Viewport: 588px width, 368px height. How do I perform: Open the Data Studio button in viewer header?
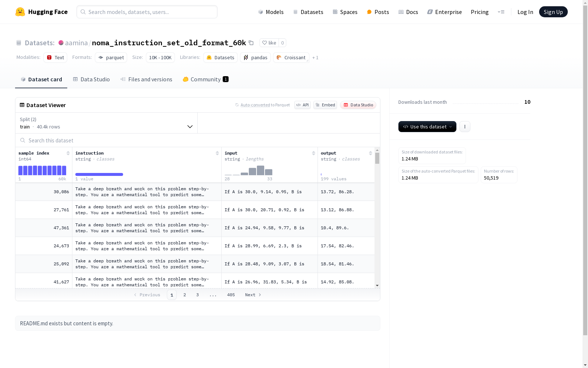point(358,105)
